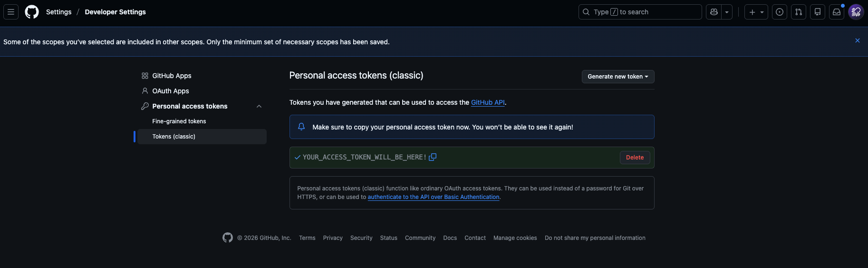Image resolution: width=868 pixels, height=268 pixels.
Task: Open OAuth Apps in sidebar
Action: click(x=171, y=91)
